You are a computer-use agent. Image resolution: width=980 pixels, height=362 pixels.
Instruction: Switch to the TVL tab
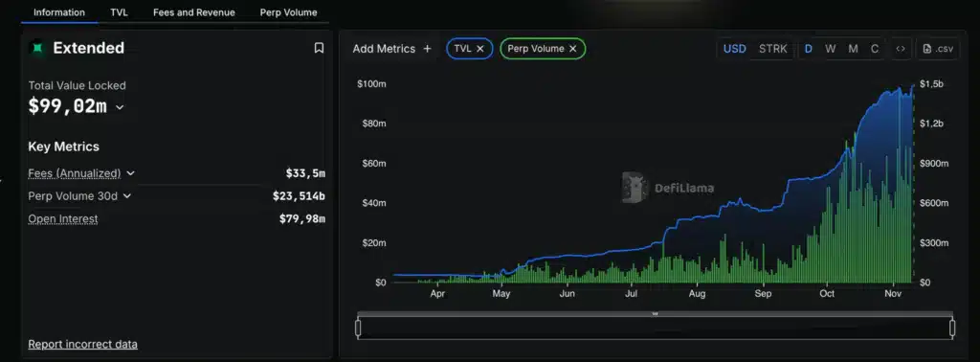coord(119,12)
